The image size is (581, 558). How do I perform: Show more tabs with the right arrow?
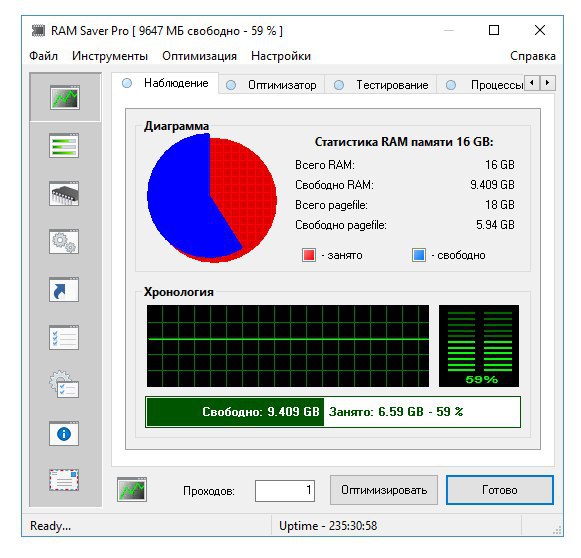pyautogui.click(x=548, y=83)
